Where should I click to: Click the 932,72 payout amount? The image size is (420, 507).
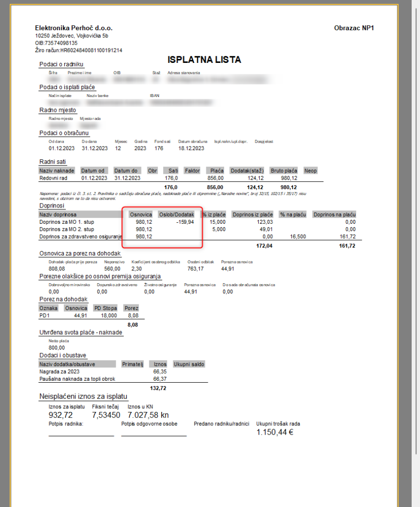[x=60, y=415]
